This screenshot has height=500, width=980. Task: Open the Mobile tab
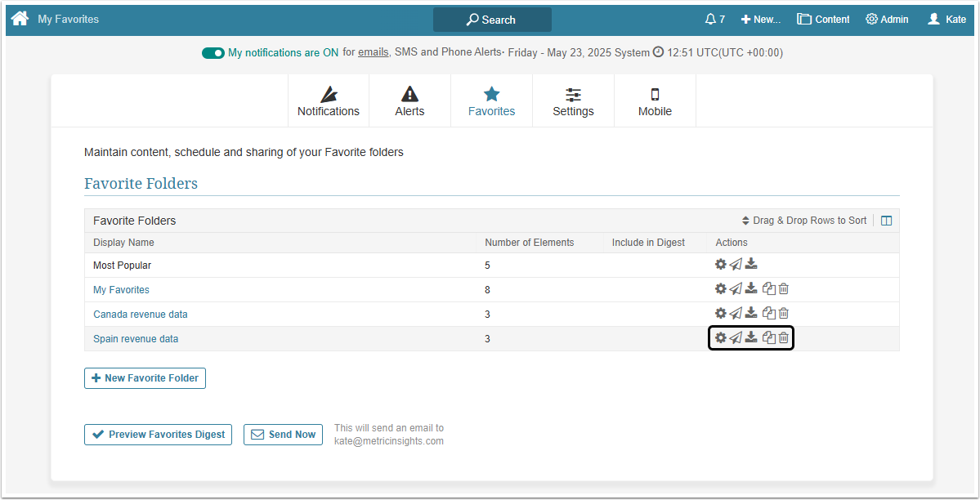655,101
